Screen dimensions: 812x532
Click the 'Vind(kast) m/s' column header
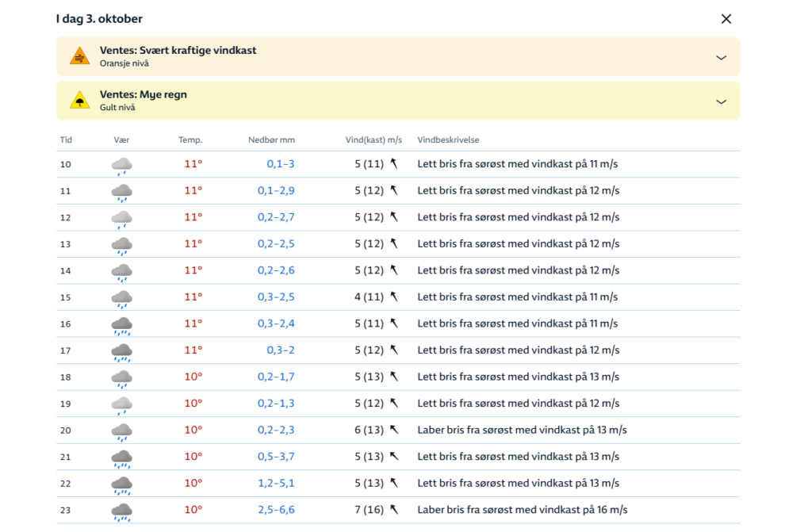tap(373, 140)
